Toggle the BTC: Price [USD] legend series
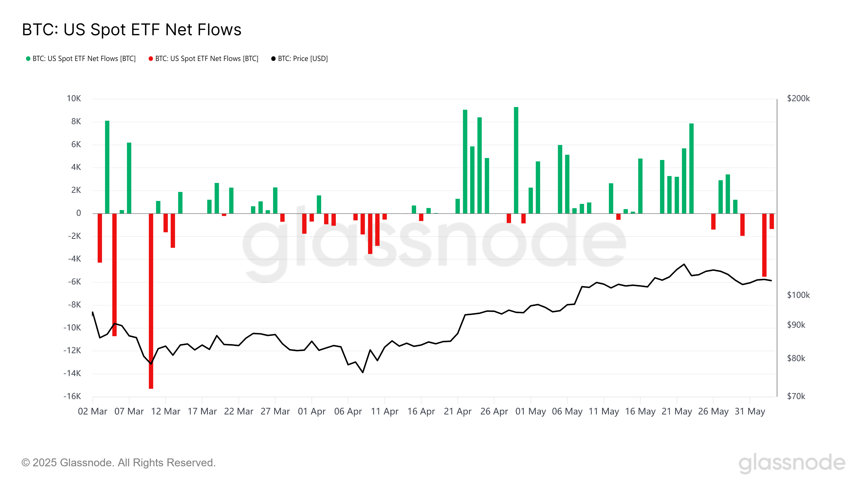The image size is (868, 488). click(303, 59)
